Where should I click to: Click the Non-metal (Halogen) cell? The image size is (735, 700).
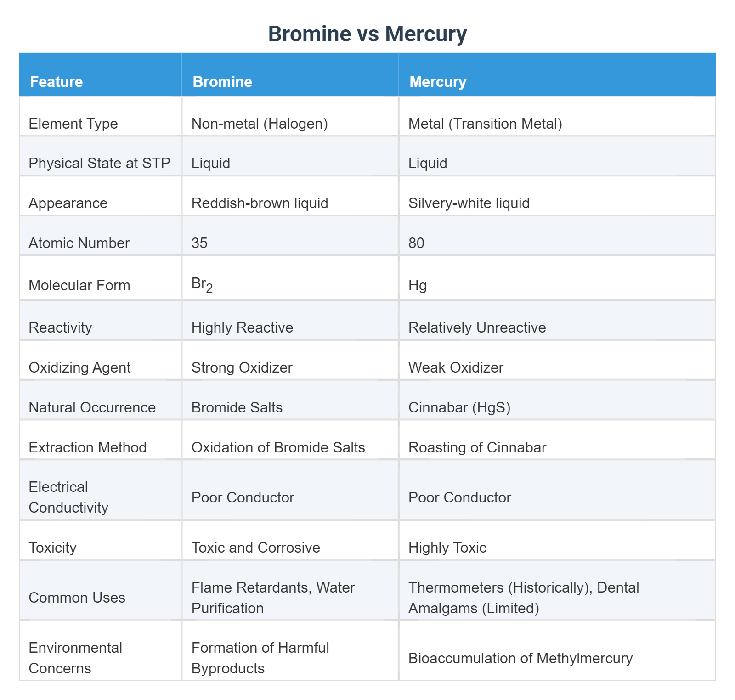click(x=290, y=116)
